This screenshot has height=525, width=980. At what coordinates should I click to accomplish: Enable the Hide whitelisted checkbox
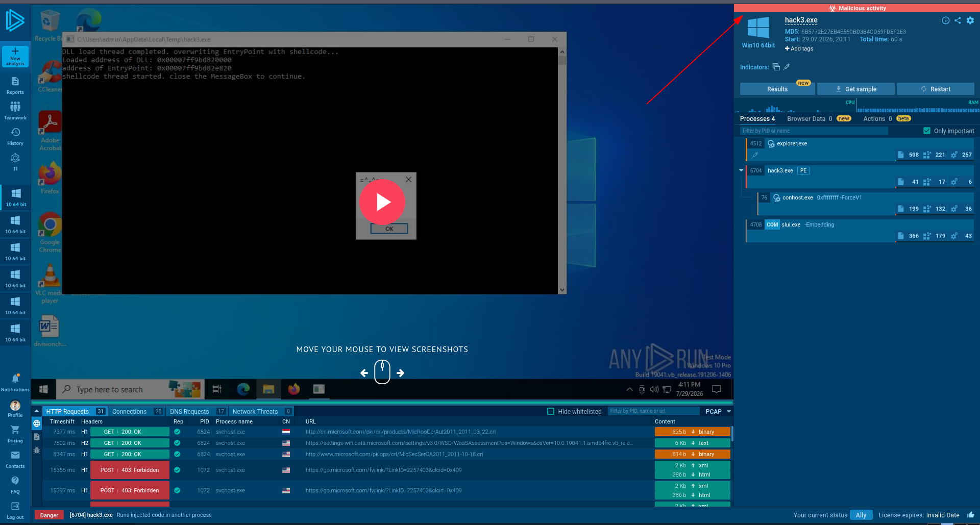(551, 411)
